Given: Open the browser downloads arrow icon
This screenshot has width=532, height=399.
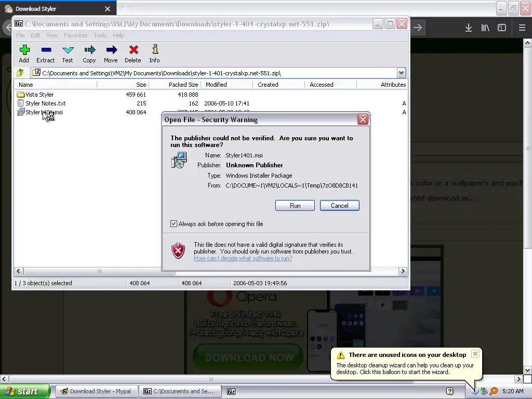Looking at the screenshot, I should pyautogui.click(x=468, y=28).
